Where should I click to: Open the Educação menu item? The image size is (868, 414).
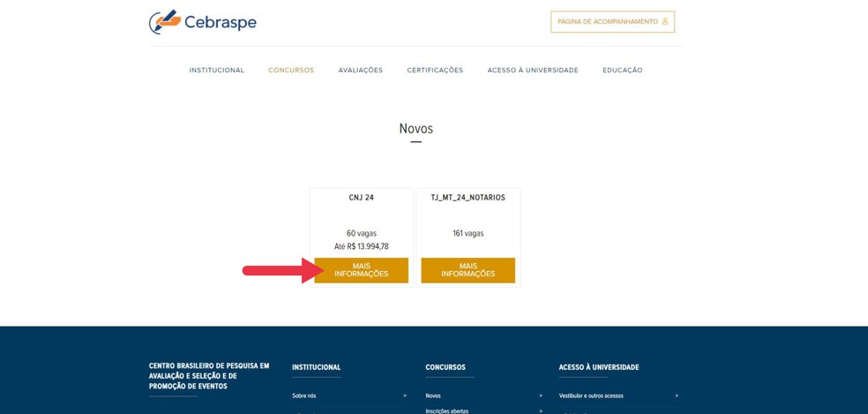click(623, 71)
